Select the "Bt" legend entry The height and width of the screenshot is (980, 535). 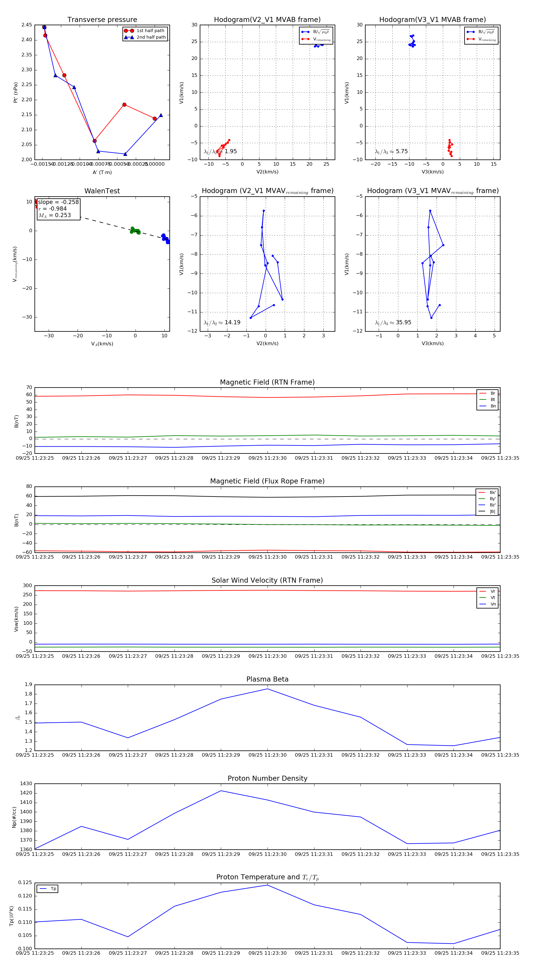tap(487, 400)
